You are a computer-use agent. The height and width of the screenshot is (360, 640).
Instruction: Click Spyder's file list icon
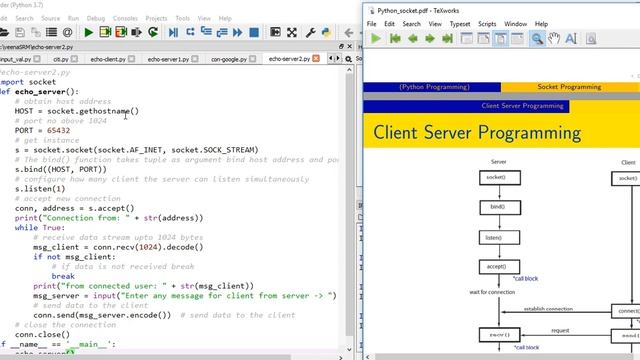(x=51, y=32)
